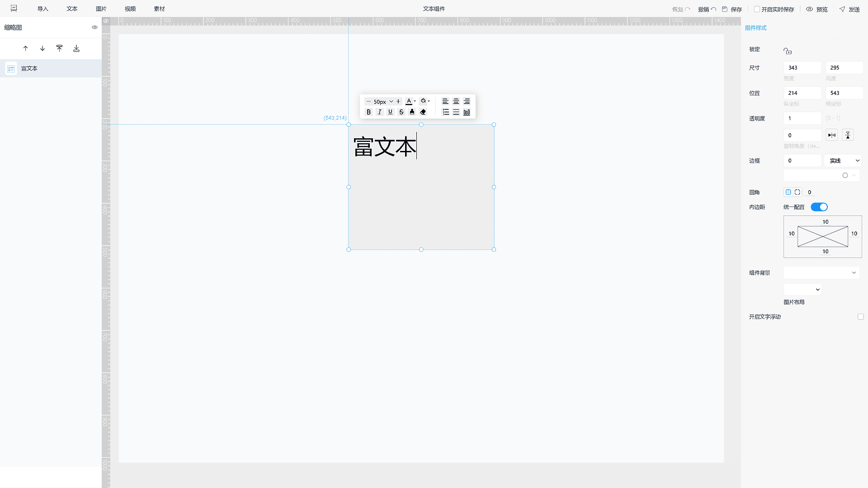Toggle bold formatting

[x=368, y=112]
